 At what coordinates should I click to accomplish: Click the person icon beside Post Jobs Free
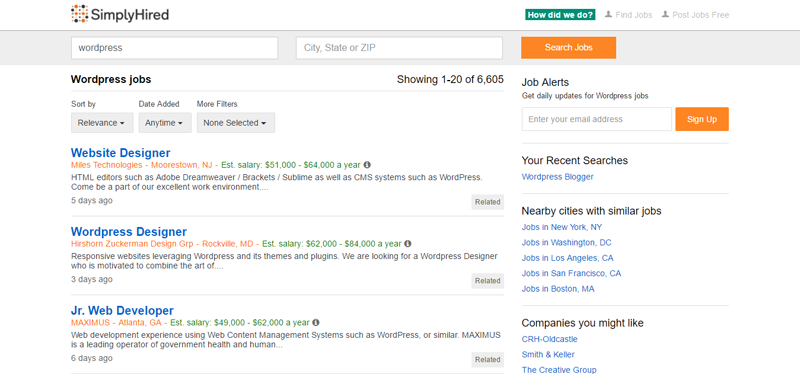[665, 15]
